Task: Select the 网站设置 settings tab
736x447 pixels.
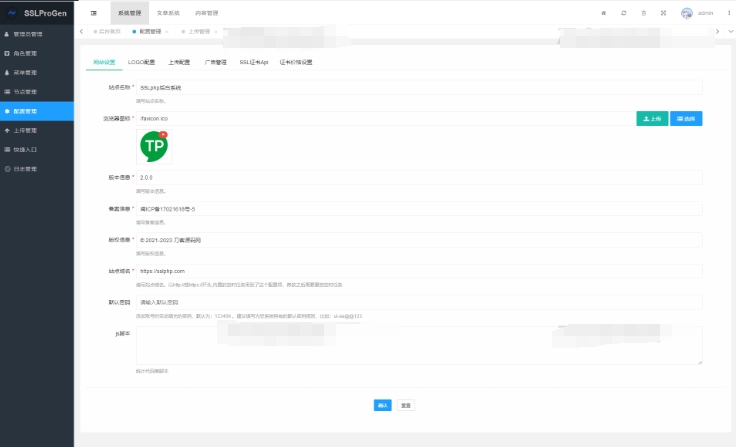Action: [x=104, y=62]
